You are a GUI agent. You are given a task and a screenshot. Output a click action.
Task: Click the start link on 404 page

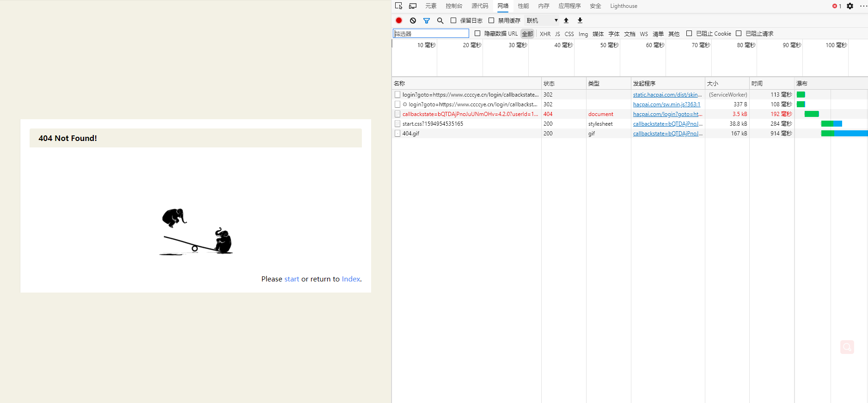(291, 279)
